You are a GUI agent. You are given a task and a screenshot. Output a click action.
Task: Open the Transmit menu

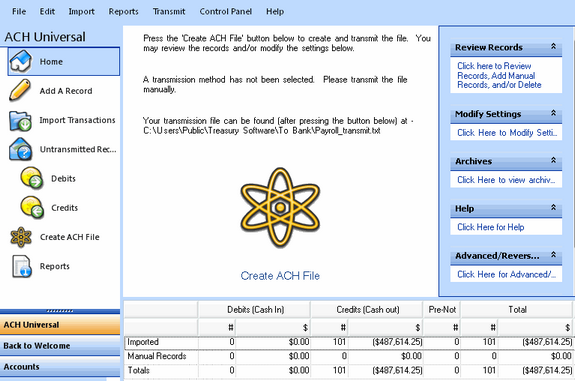click(169, 12)
